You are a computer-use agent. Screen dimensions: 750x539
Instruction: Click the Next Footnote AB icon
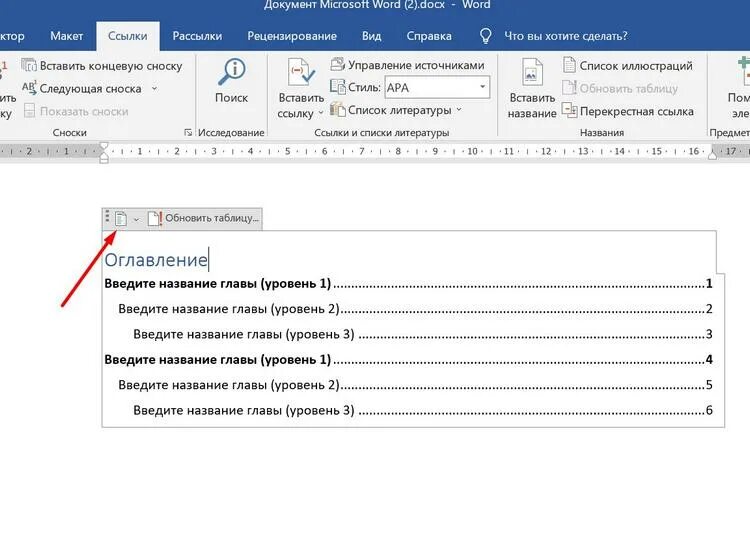tap(29, 88)
